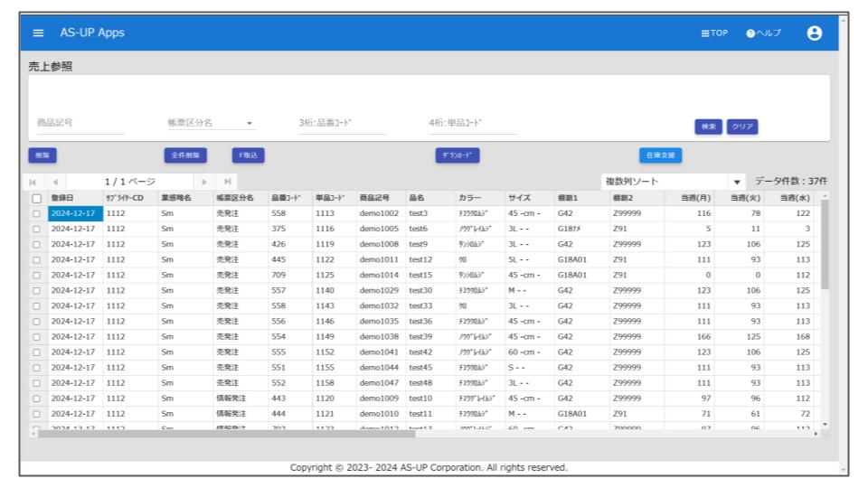Check the row for demo1002 test3

37,213
